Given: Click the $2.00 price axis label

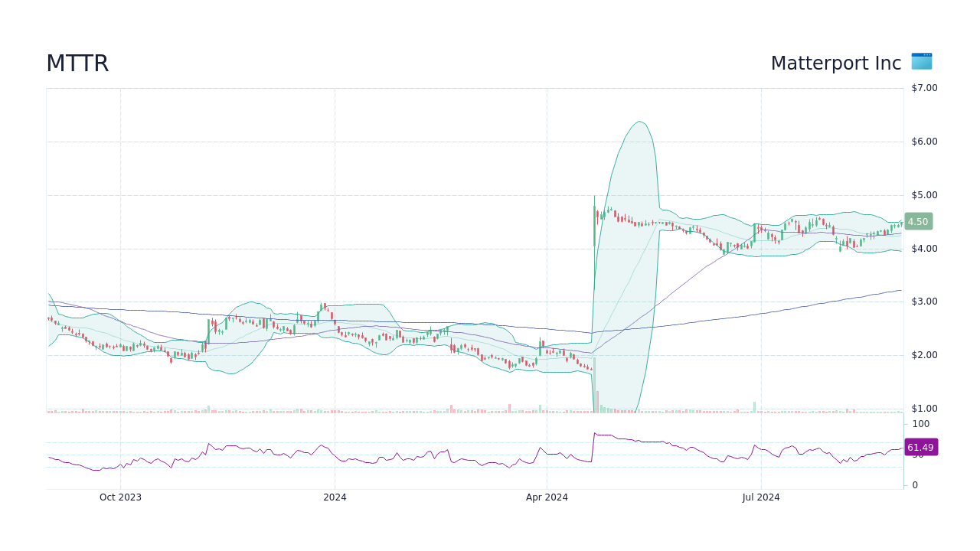Looking at the screenshot, I should point(924,355).
